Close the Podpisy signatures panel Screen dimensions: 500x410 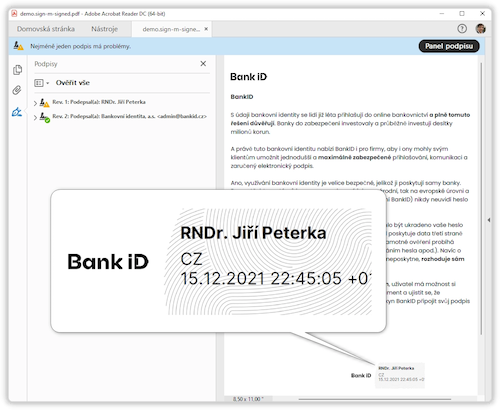point(203,64)
